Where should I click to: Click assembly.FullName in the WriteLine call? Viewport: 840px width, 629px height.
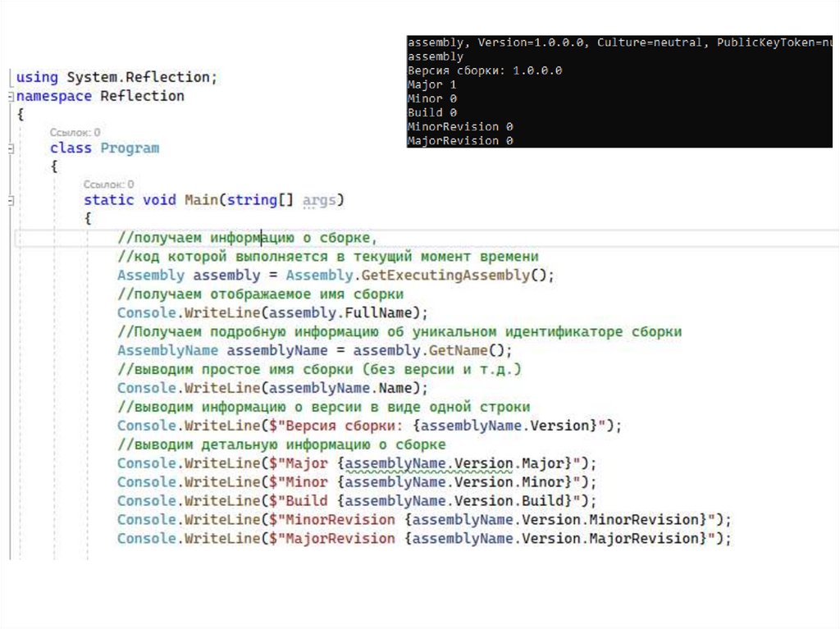[x=345, y=312]
